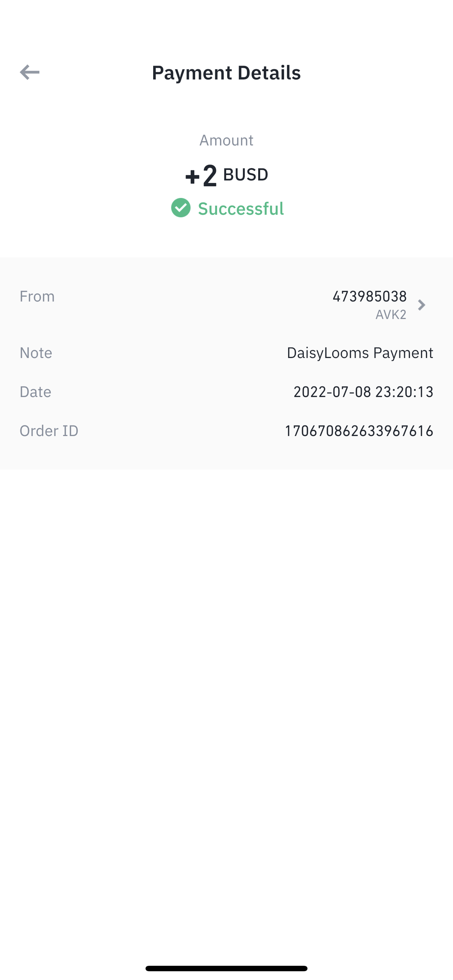This screenshot has height=980, width=453.
Task: Tap the Order ID number 170670862633967616
Action: point(359,431)
